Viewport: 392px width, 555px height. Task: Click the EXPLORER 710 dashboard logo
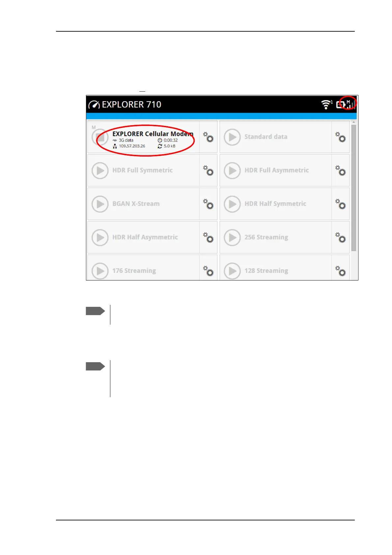94,104
